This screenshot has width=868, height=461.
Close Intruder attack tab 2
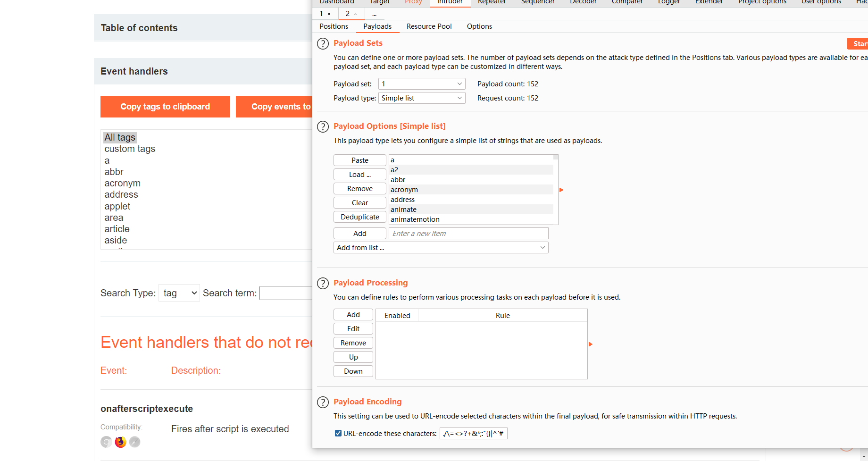click(356, 14)
